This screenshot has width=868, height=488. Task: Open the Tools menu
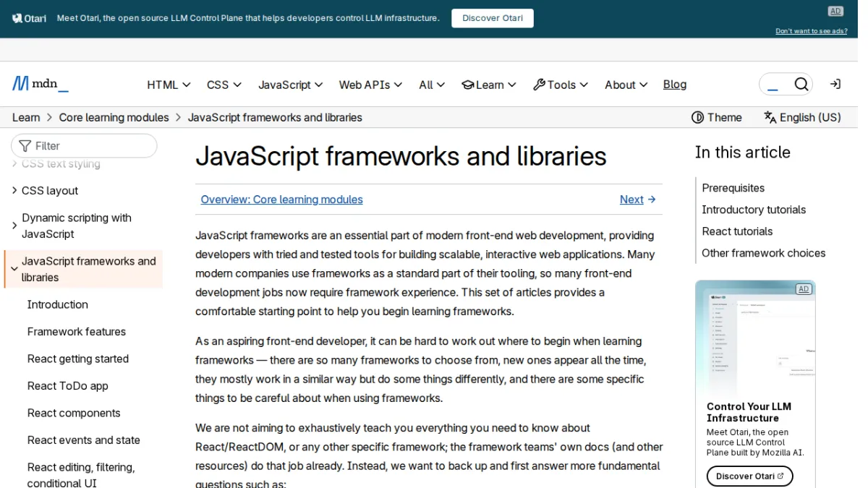click(561, 85)
